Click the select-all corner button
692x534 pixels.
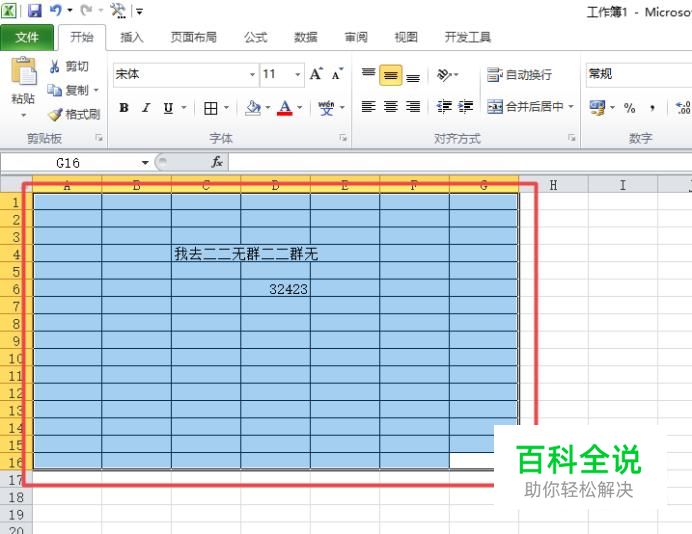click(16, 184)
